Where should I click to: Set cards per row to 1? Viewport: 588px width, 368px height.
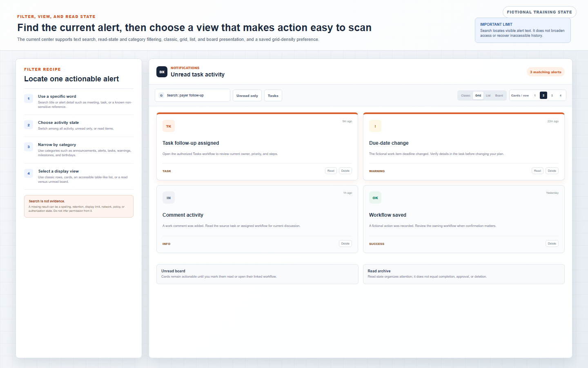[535, 95]
